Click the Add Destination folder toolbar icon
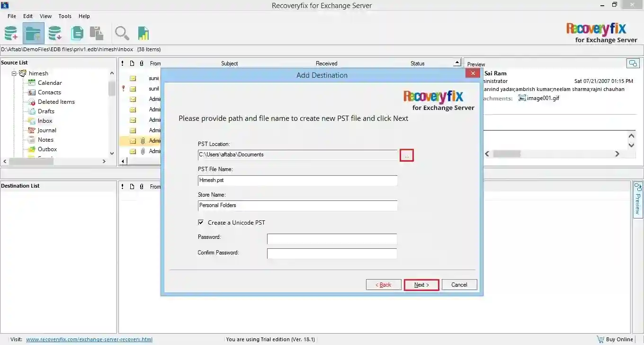Screen dimensions: 644x345 click(33, 34)
